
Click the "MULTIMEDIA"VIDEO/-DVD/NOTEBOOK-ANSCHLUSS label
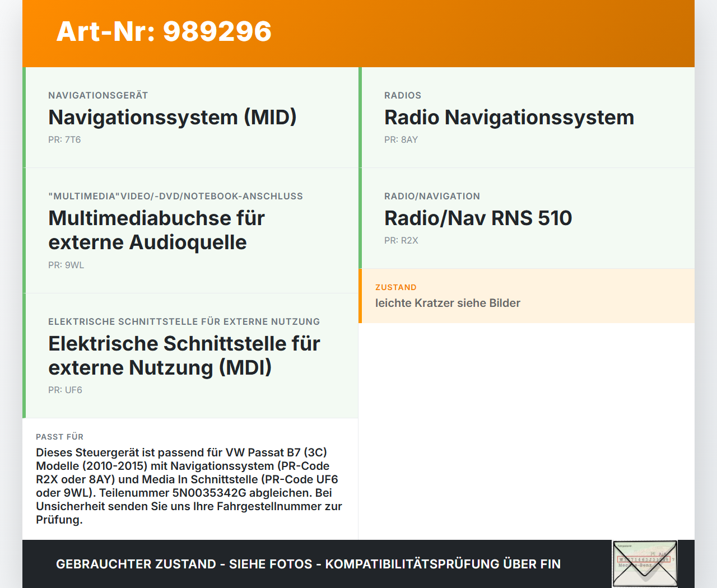175,197
